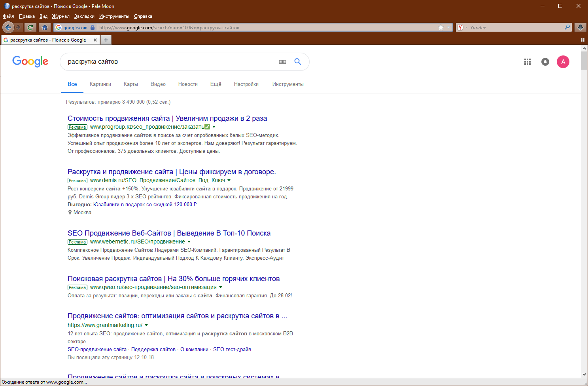The width and height of the screenshot is (588, 386).
Task: Click the blue Google search magnifier button
Action: 298,62
